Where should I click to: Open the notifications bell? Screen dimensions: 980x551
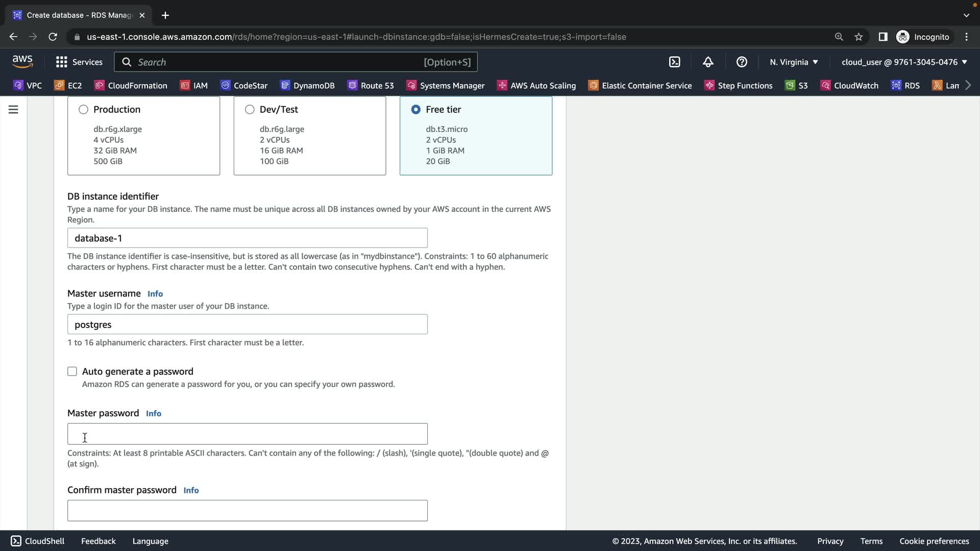tap(708, 62)
